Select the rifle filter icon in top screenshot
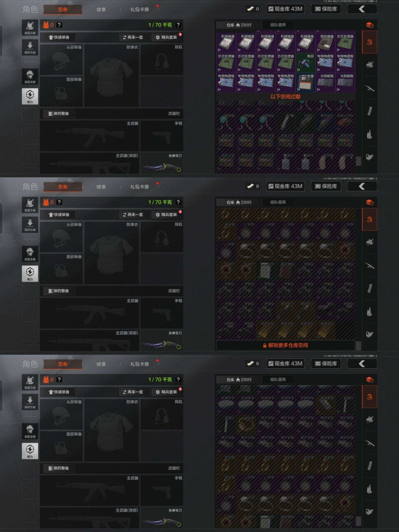 tap(369, 88)
